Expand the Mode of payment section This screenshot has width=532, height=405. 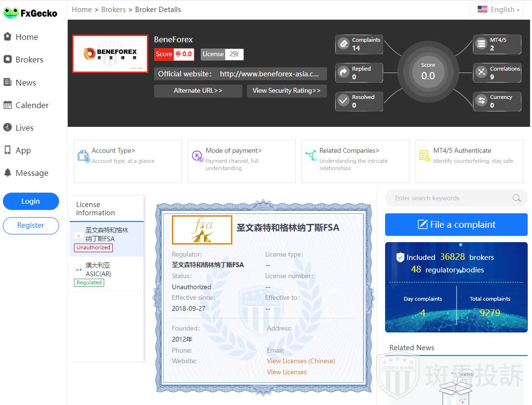pos(241,161)
